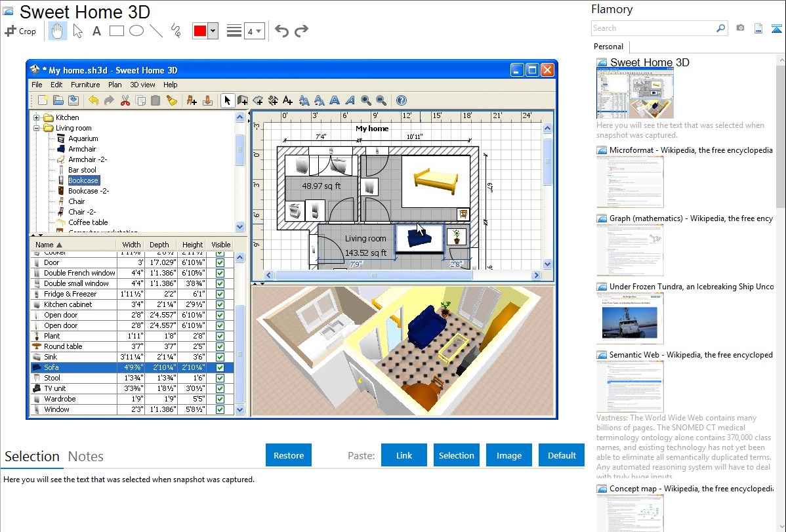This screenshot has height=532, width=786.
Task: Click the Save home icon
Action: 73,100
